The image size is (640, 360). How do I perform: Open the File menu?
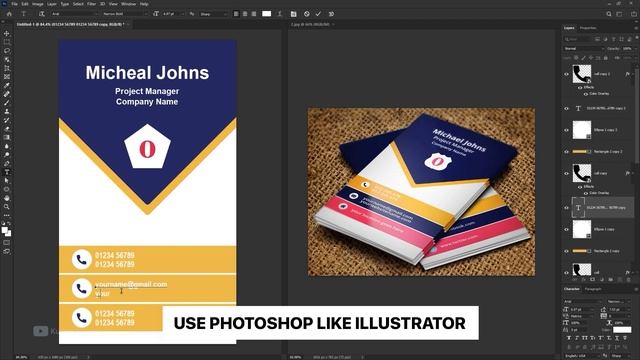click(x=14, y=4)
